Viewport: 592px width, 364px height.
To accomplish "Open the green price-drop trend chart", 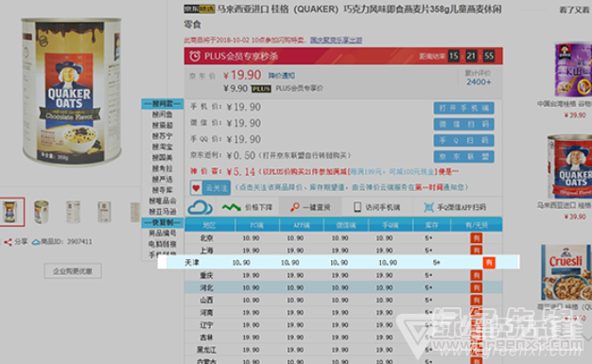I will click(231, 207).
